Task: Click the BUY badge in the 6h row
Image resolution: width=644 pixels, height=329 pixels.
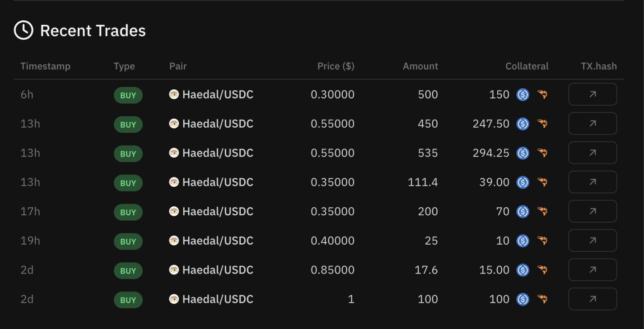Action: pyautogui.click(x=128, y=95)
